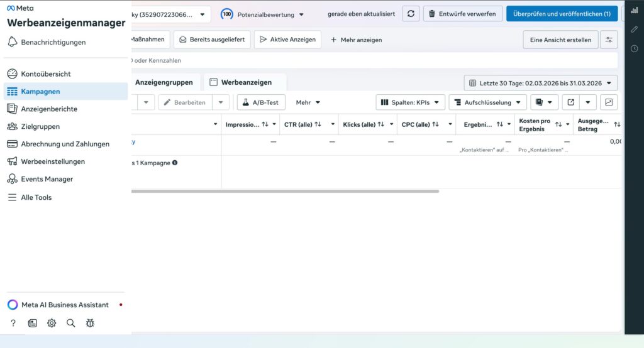Click clock history icon in right panel
The width and height of the screenshot is (644, 348).
[634, 48]
